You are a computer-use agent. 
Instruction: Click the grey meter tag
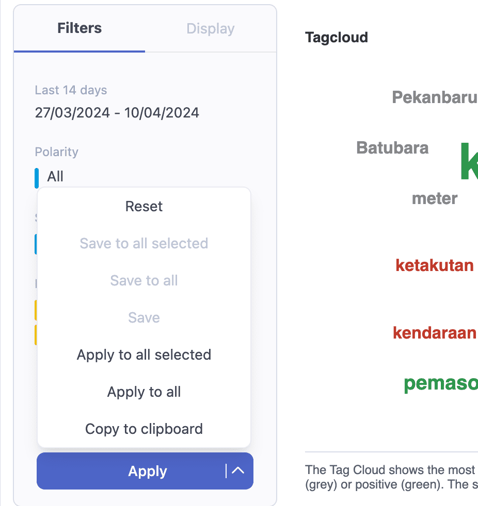[435, 198]
